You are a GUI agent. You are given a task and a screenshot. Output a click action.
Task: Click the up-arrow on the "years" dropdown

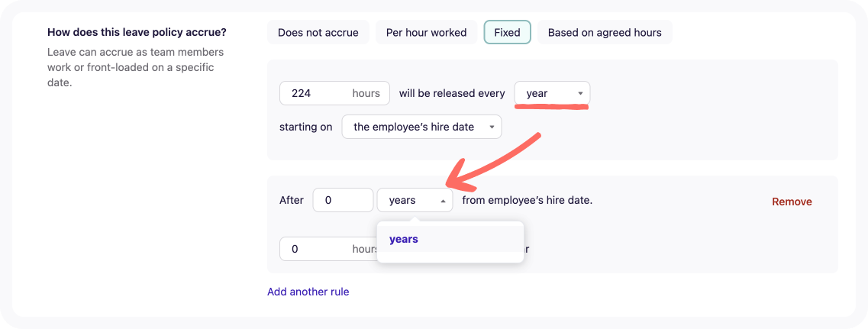click(443, 201)
